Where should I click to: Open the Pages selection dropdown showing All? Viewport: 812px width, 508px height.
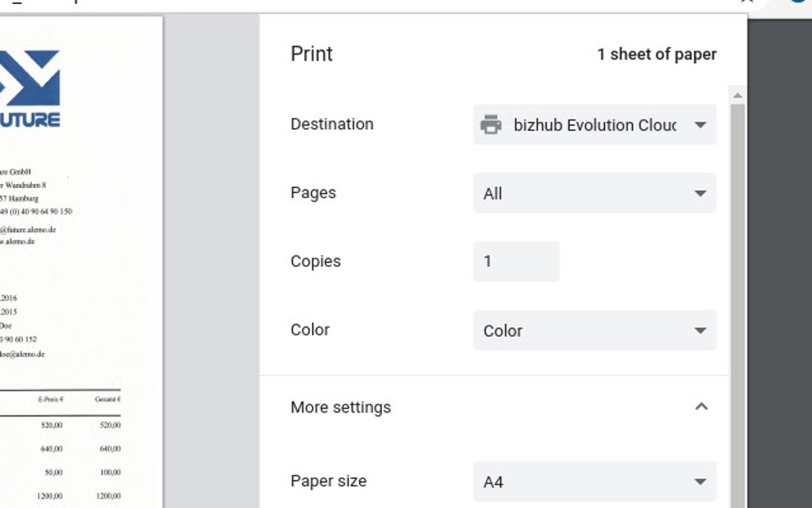pyautogui.click(x=595, y=193)
